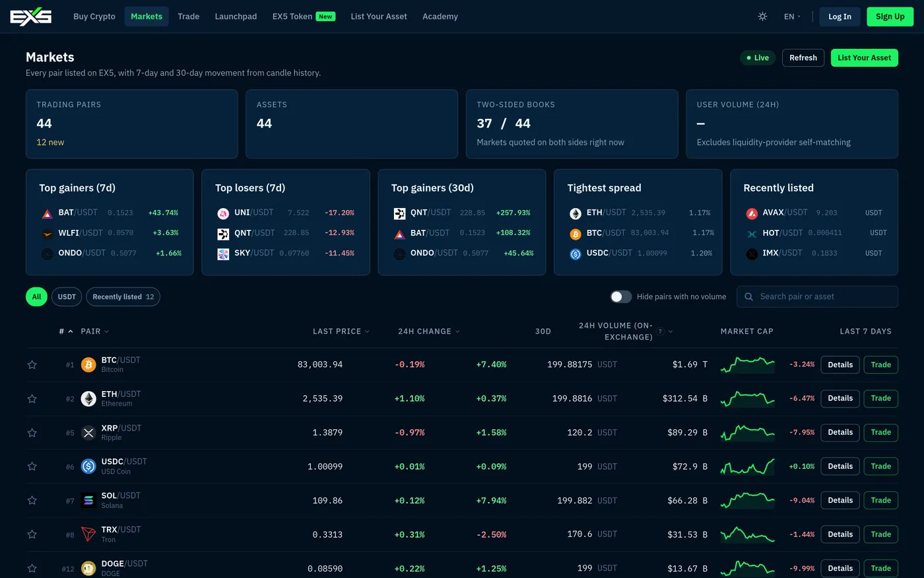The height and width of the screenshot is (578, 924).
Task: Star the USDC/USDT row
Action: [x=32, y=466]
